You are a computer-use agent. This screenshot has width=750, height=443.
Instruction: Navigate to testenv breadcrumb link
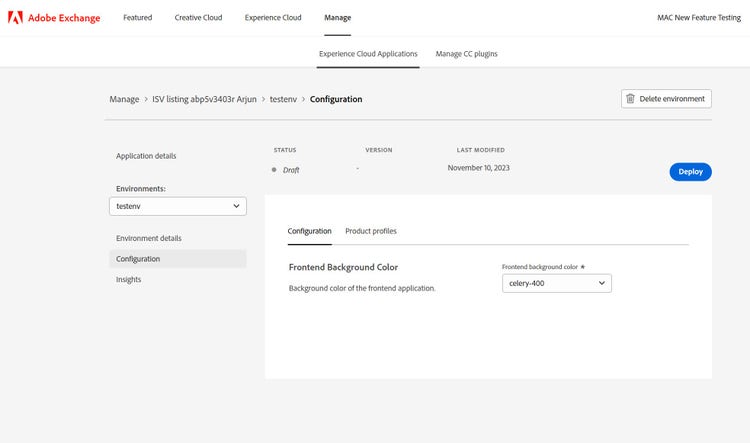[x=286, y=99]
